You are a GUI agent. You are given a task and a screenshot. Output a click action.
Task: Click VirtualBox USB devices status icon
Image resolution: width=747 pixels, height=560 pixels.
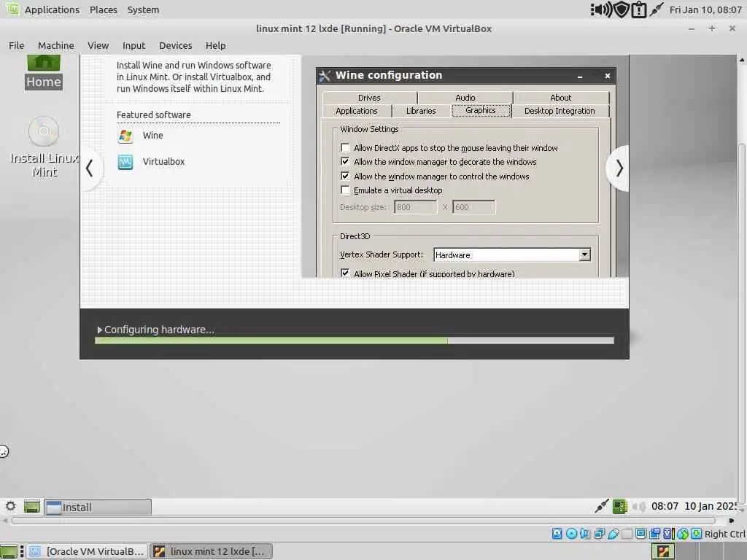tap(613, 533)
